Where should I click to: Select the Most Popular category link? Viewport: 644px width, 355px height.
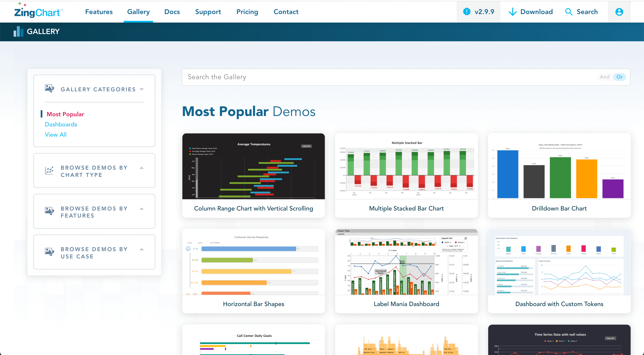(x=65, y=114)
